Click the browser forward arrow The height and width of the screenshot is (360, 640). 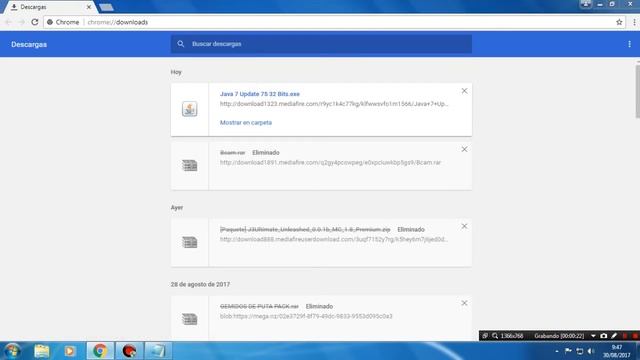[22, 22]
